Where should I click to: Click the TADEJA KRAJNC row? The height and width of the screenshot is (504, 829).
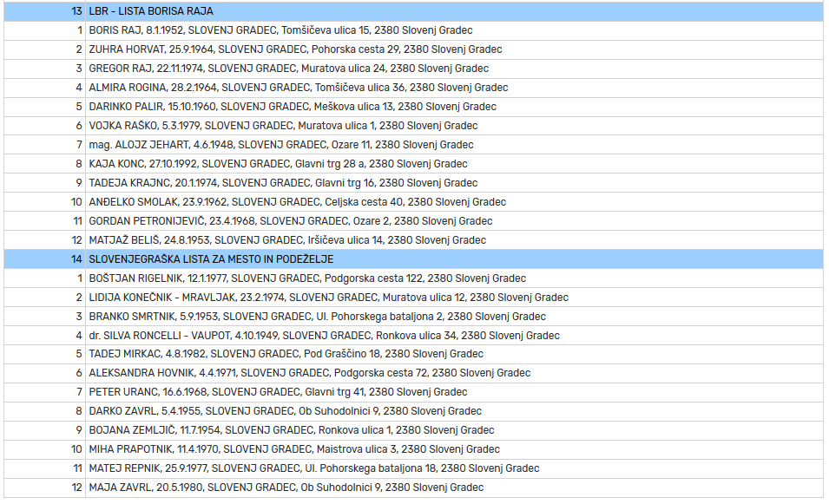[413, 182]
